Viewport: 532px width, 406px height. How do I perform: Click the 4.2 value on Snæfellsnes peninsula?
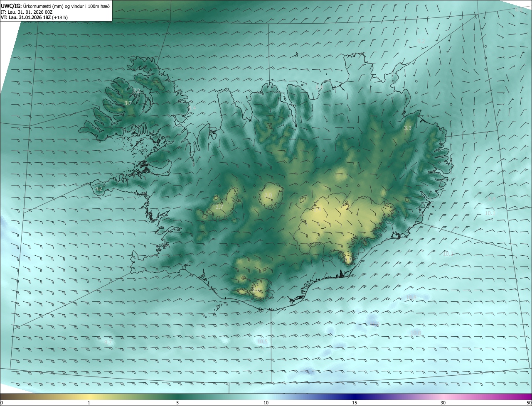pyautogui.click(x=99, y=188)
